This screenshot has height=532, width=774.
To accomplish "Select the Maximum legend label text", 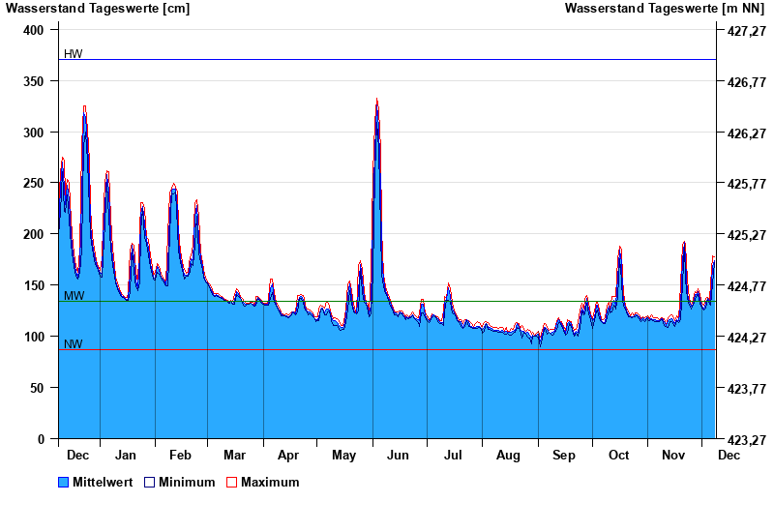I will (x=270, y=482).
